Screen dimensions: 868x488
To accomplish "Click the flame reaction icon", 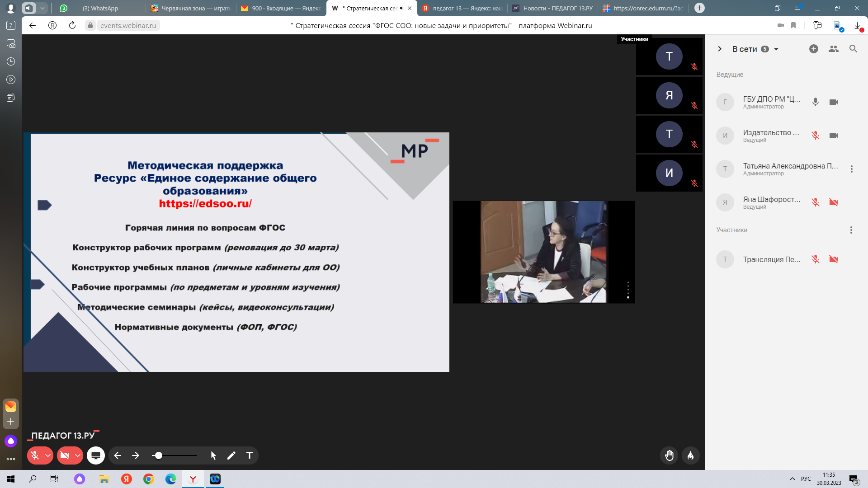I will [x=690, y=455].
